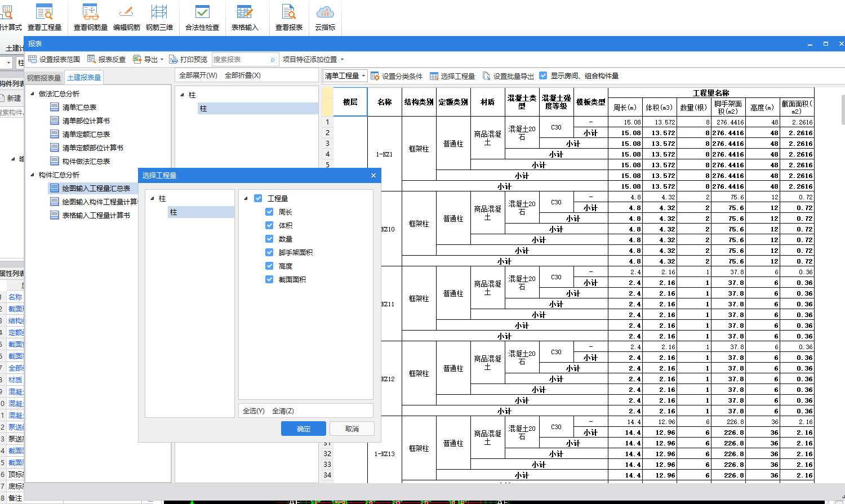Screen dimensions: 845x504
Task: Uncheck 脚手架面积 checkbox
Action: pyautogui.click(x=269, y=252)
